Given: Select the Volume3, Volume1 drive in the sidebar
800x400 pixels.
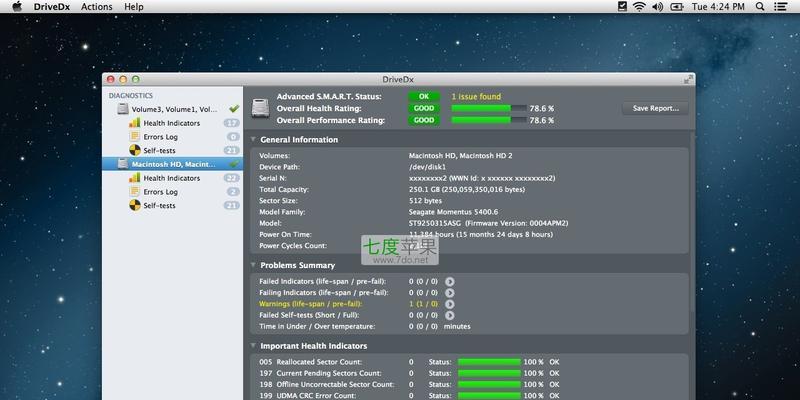Looking at the screenshot, I should click(x=172, y=109).
